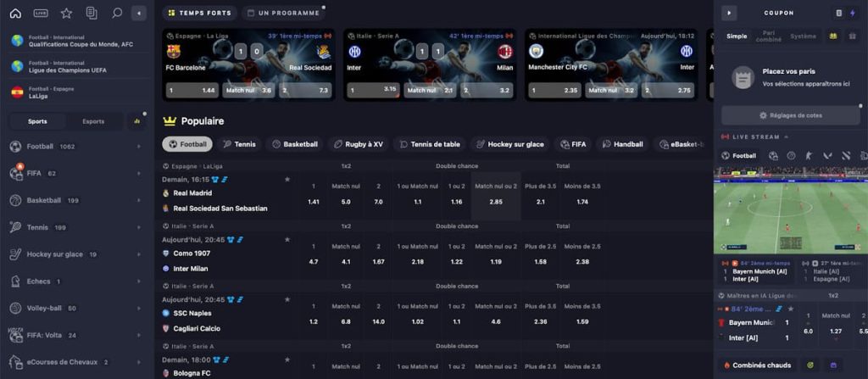This screenshot has width=868, height=379.
Task: Filter popular events by Basketball
Action: pos(295,144)
